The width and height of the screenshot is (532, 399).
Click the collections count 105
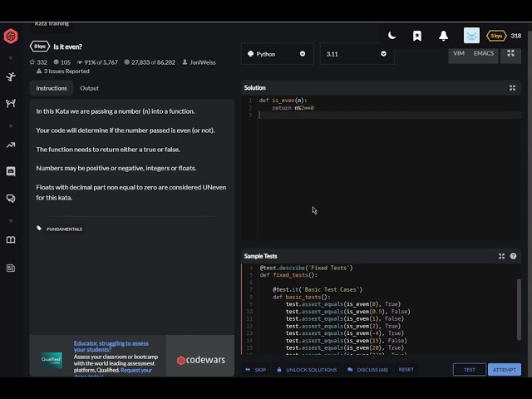point(62,62)
